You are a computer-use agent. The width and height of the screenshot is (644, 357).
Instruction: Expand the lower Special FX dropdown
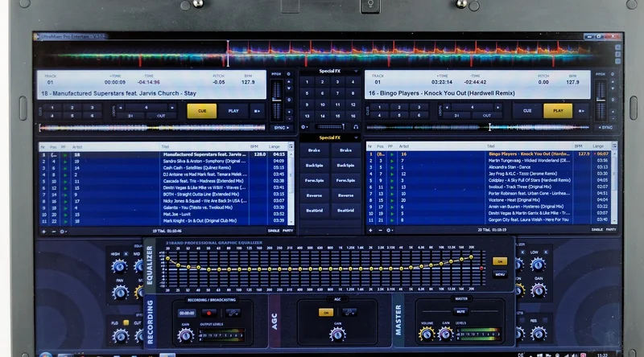coord(356,137)
